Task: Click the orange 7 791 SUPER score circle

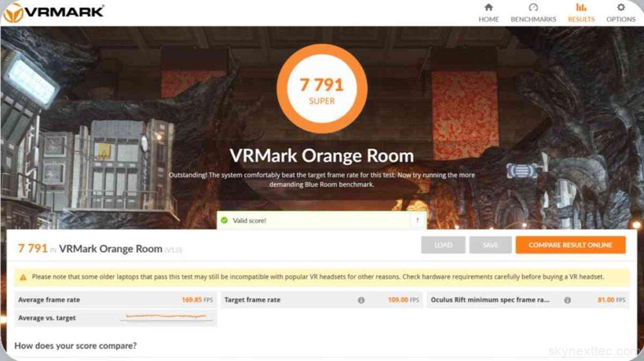Action: (321, 89)
